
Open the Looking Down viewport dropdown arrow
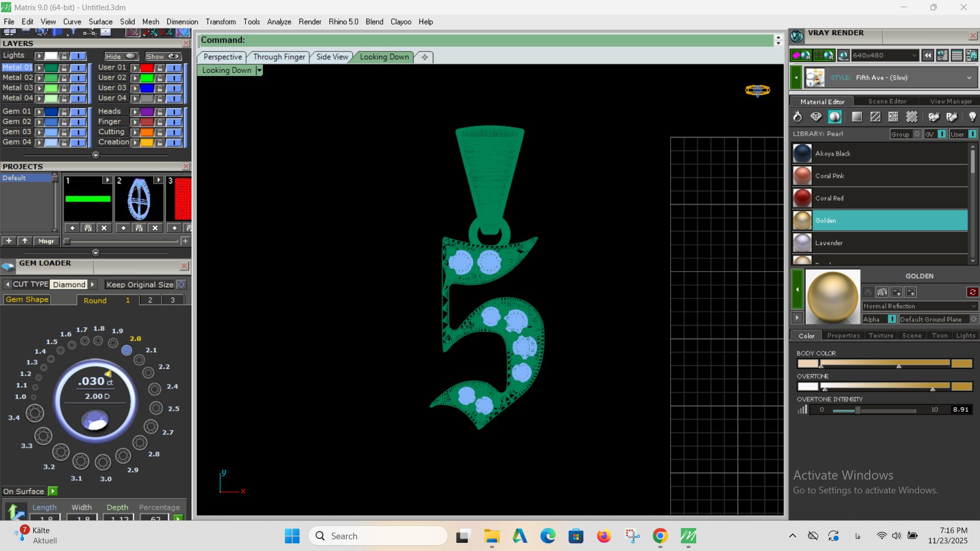click(x=259, y=70)
